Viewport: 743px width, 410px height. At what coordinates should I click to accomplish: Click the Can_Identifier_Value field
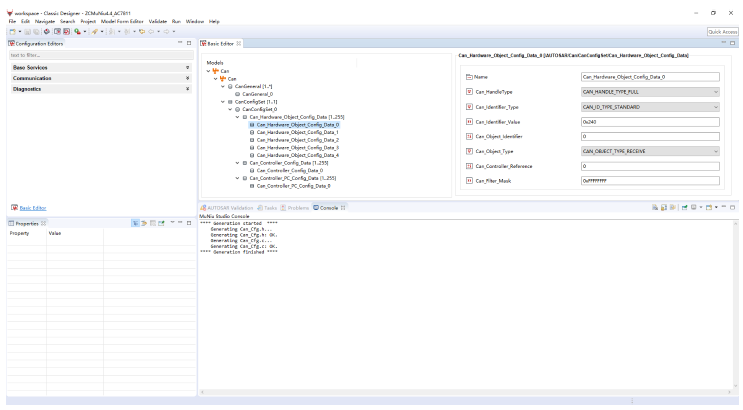point(650,122)
